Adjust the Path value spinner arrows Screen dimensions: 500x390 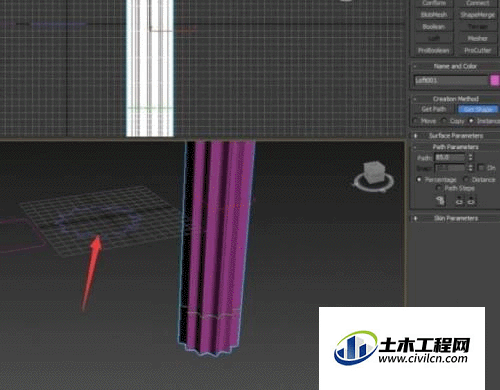click(471, 157)
